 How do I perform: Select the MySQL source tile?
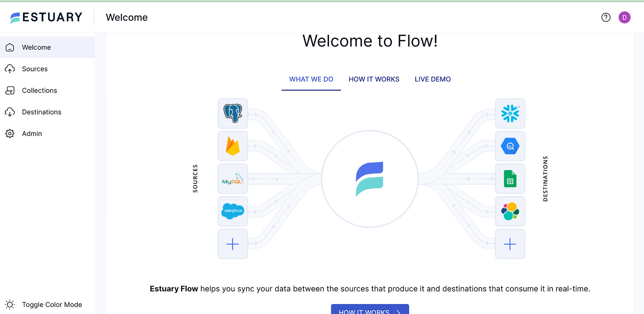click(233, 179)
